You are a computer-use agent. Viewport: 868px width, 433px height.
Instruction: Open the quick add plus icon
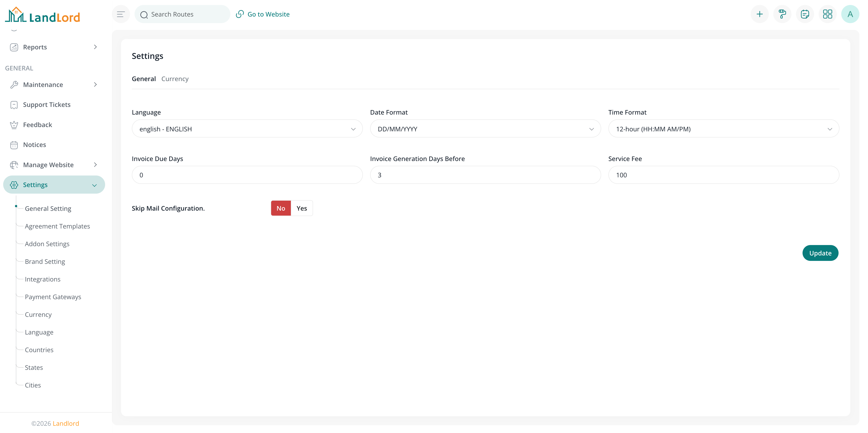pos(759,14)
